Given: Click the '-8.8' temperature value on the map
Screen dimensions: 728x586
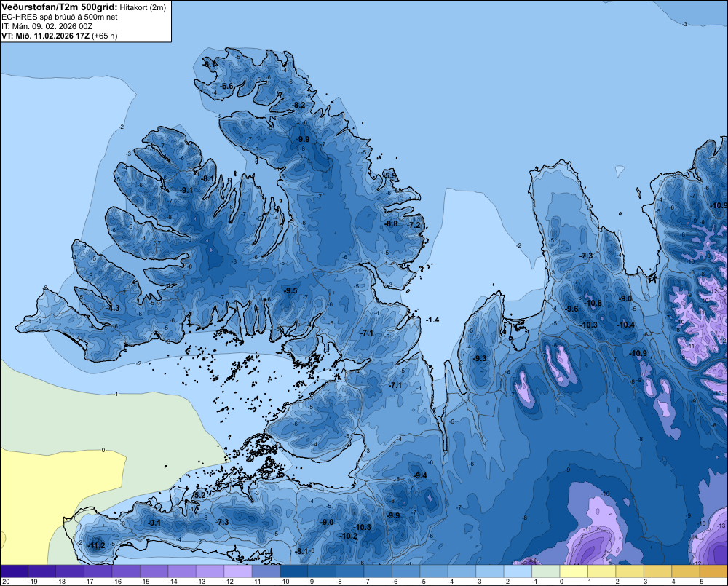Looking at the screenshot, I should pyautogui.click(x=391, y=223).
